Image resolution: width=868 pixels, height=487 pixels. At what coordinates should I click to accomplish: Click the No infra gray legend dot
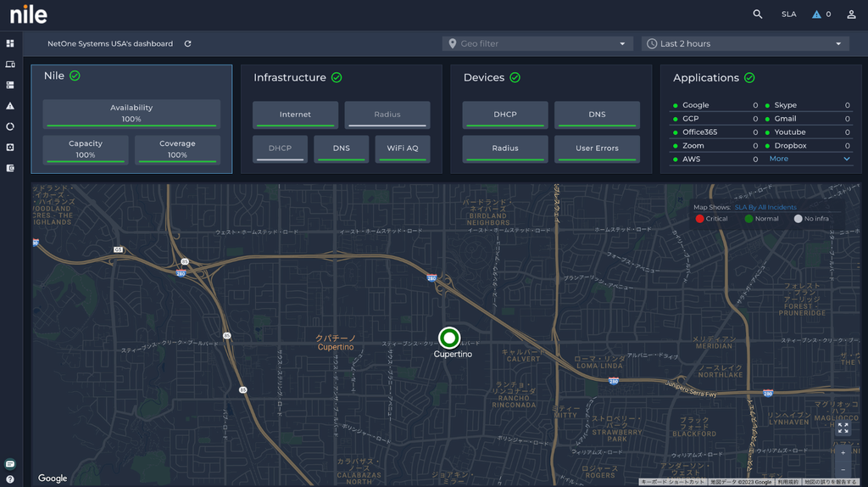point(798,219)
